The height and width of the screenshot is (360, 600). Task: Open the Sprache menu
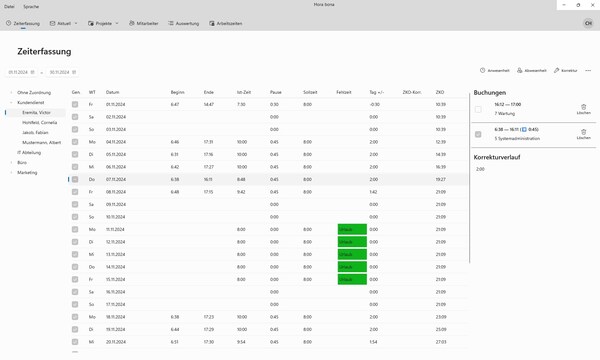click(x=31, y=7)
